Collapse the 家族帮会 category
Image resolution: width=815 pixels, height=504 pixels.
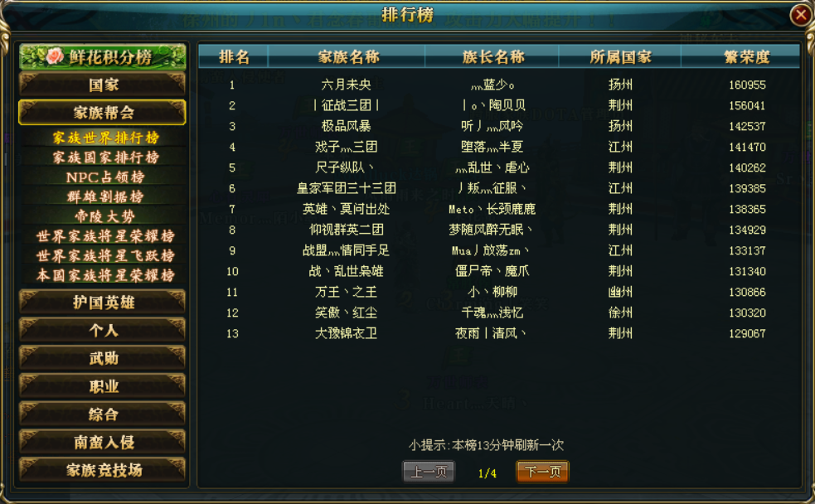tap(103, 113)
